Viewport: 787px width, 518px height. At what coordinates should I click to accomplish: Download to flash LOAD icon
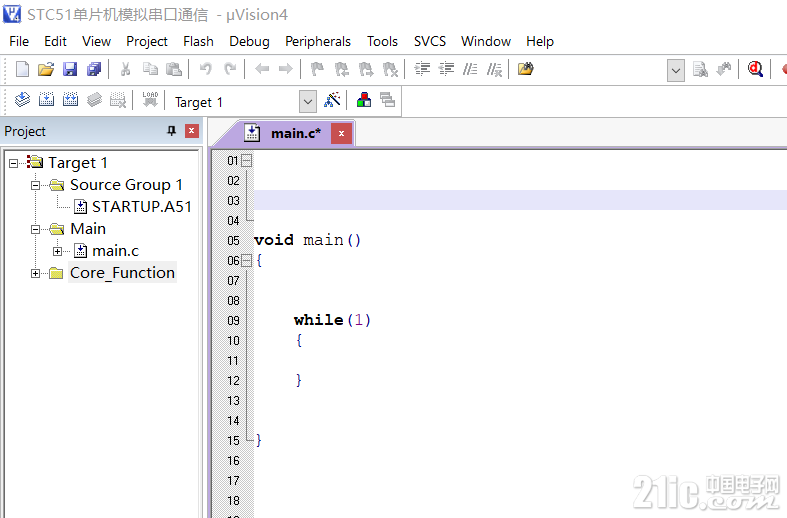pyautogui.click(x=150, y=100)
